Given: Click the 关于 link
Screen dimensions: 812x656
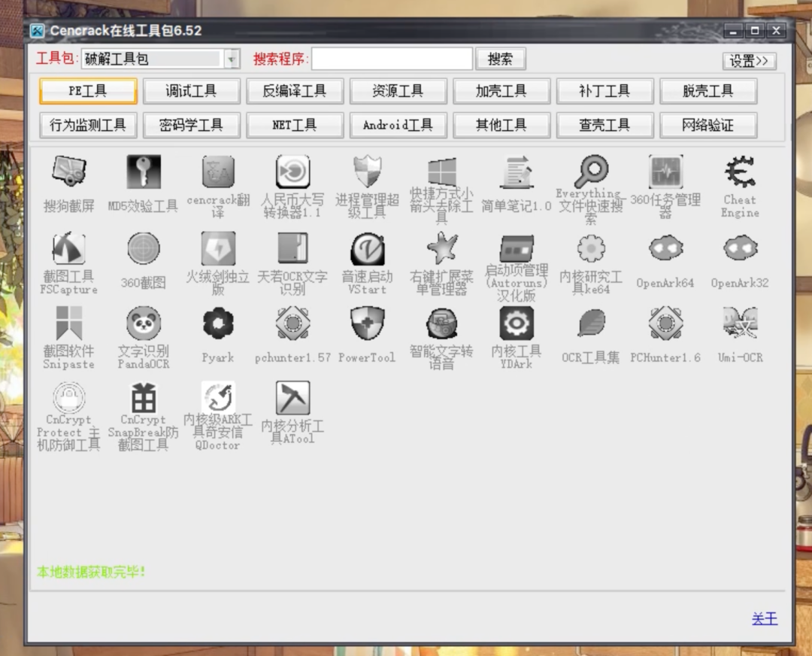Looking at the screenshot, I should tap(765, 618).
